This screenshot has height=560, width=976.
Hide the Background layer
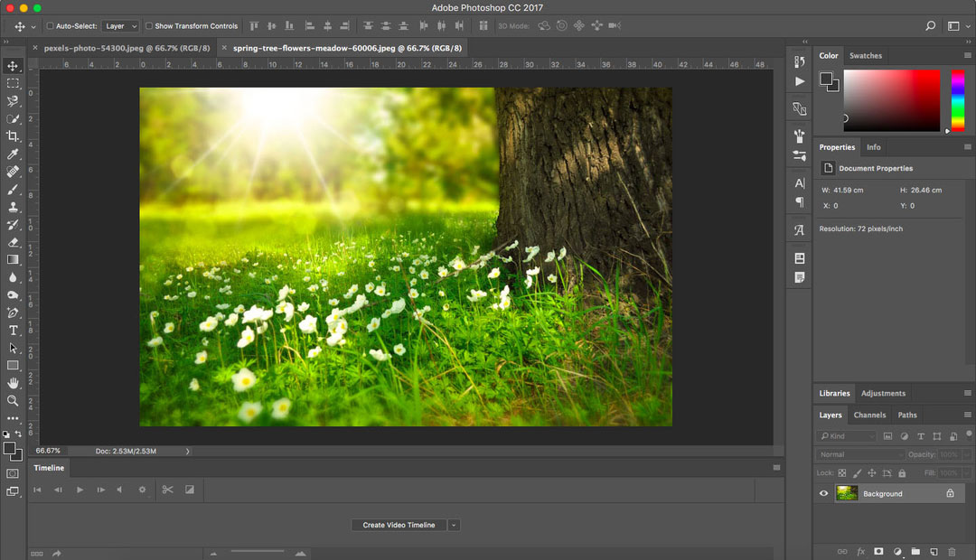point(823,493)
